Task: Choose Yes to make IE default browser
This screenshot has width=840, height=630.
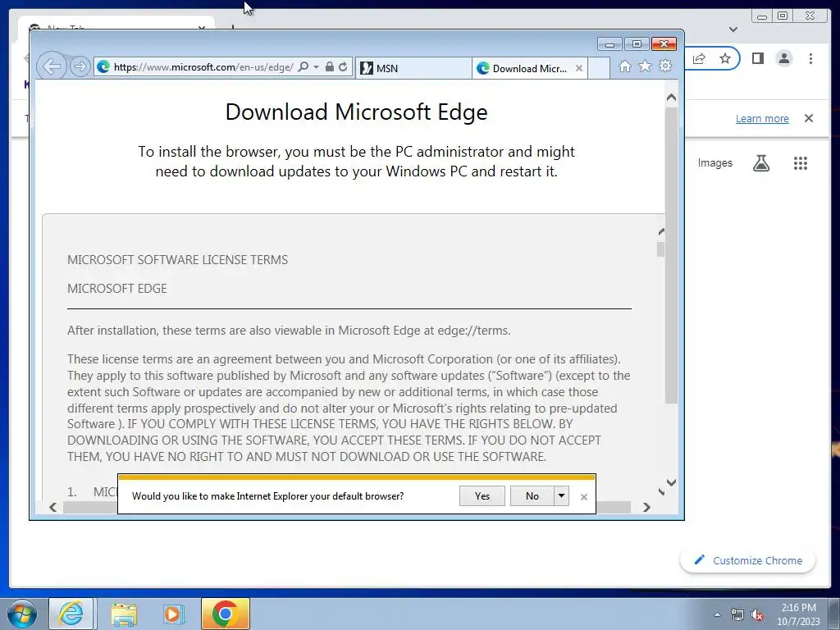Action: pos(482,496)
